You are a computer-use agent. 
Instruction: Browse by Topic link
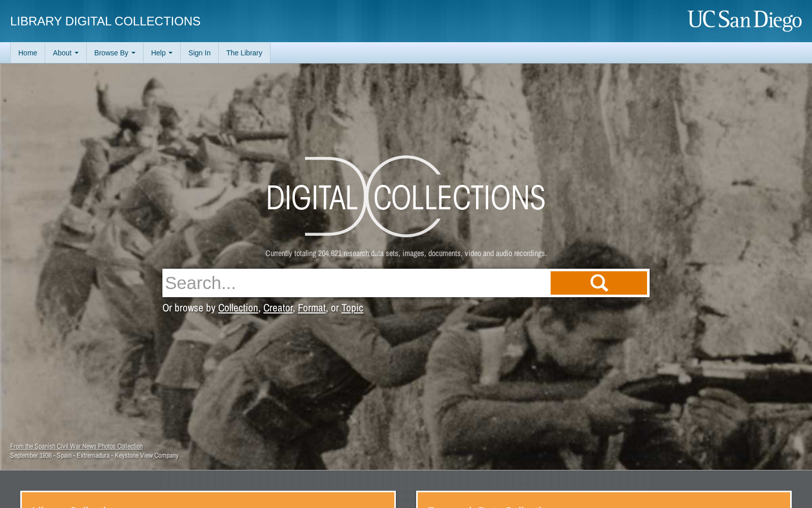352,308
